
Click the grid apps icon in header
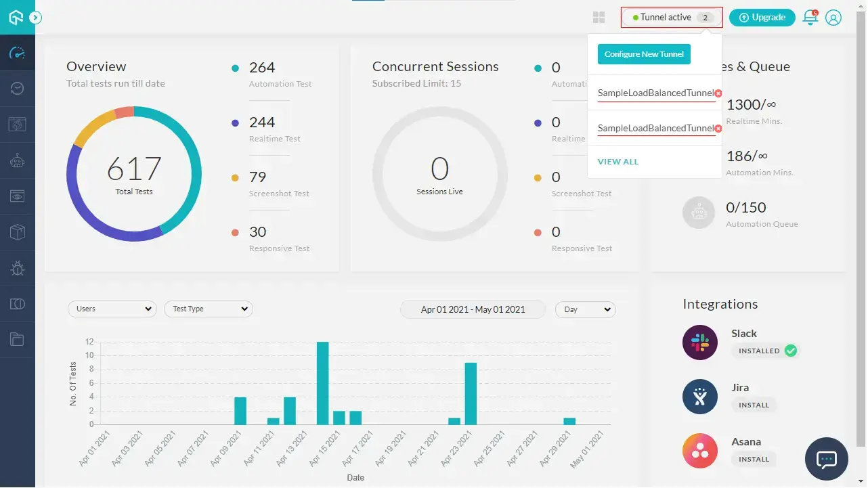[x=599, y=18]
